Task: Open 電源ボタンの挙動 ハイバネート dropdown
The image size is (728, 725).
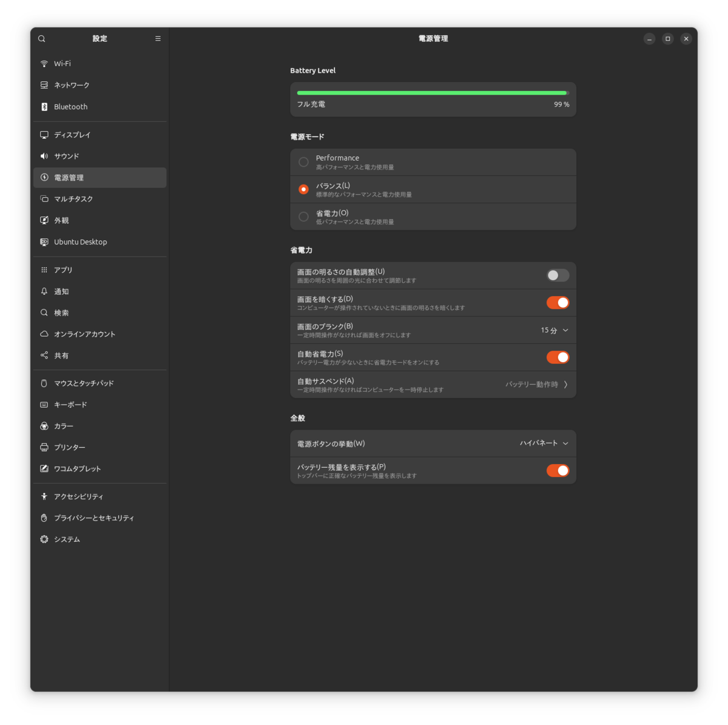Action: tap(544, 443)
